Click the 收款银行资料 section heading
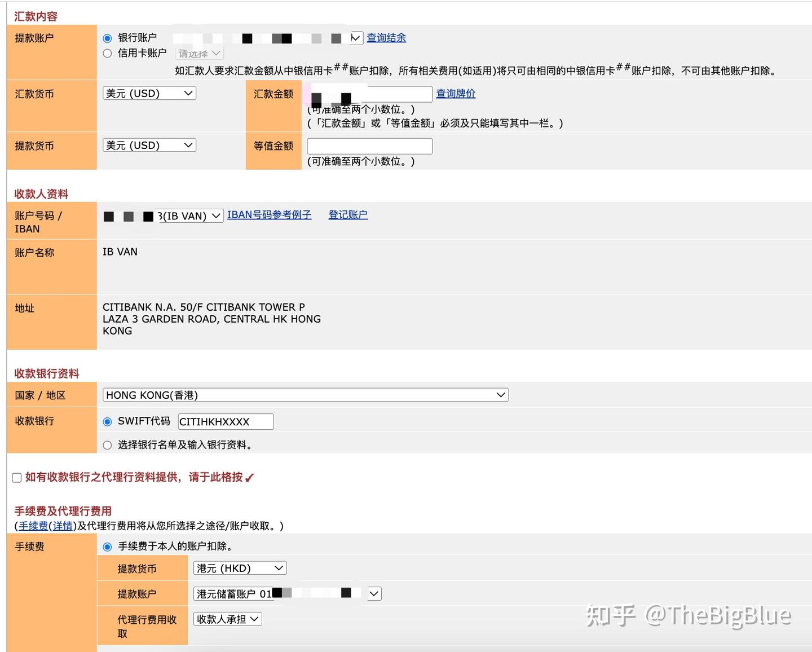The height and width of the screenshot is (652, 812). pos(47,373)
